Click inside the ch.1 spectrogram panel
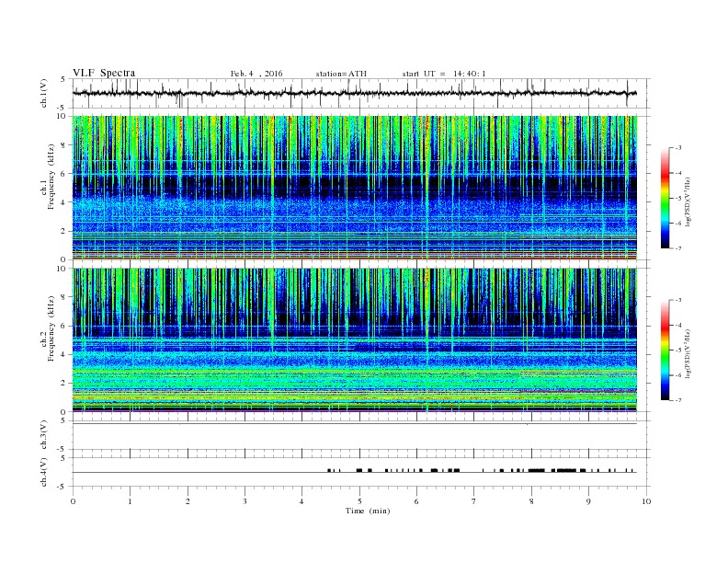This screenshot has width=728, height=563. pos(354,188)
